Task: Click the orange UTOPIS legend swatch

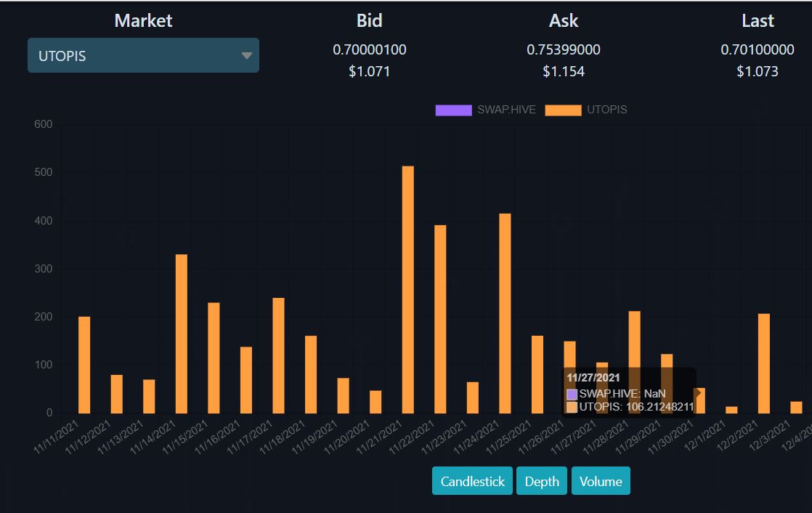Action: point(563,110)
